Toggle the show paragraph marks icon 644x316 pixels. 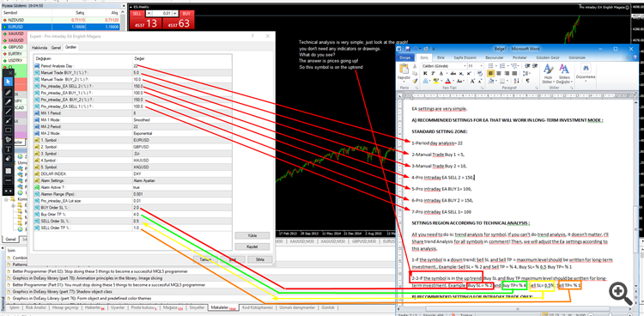point(527,81)
